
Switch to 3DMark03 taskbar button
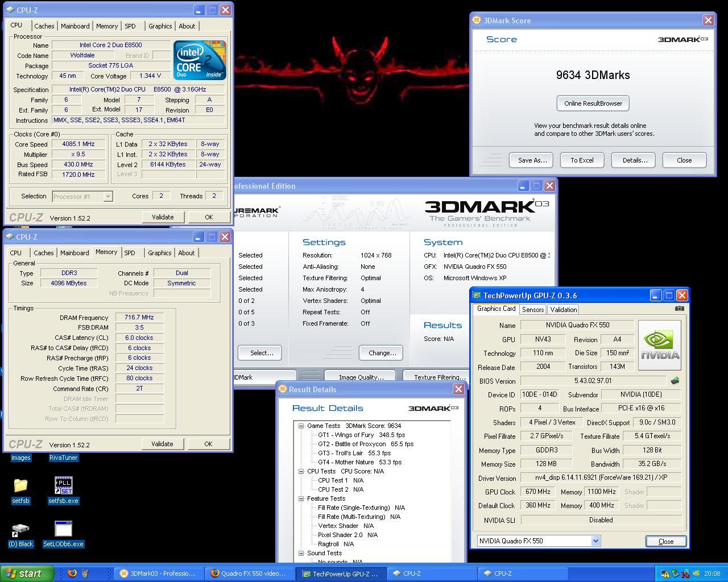(x=158, y=573)
